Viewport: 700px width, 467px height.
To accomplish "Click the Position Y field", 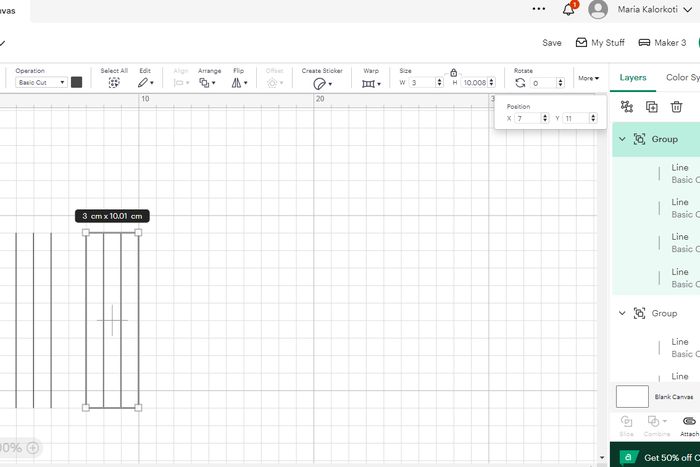I will click(576, 118).
